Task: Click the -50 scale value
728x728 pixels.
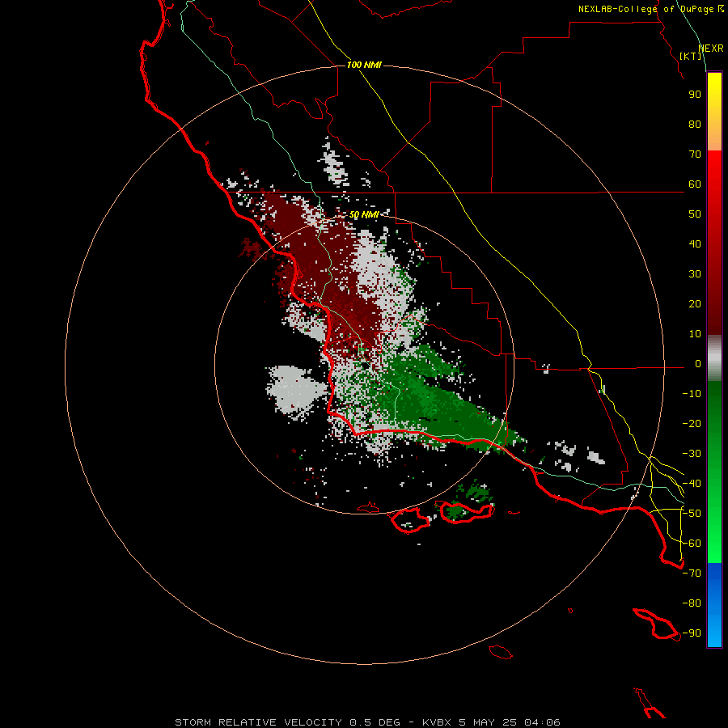Action: pos(692,514)
